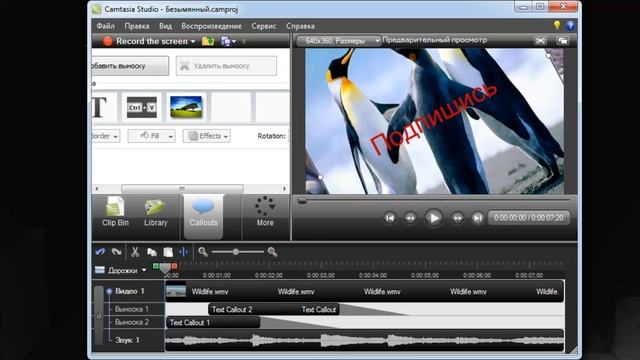Select the Ctrl+V keystroke callout

(142, 107)
